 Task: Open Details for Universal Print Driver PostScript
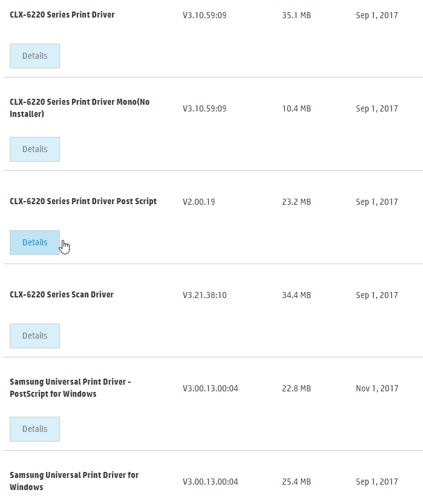click(34, 429)
